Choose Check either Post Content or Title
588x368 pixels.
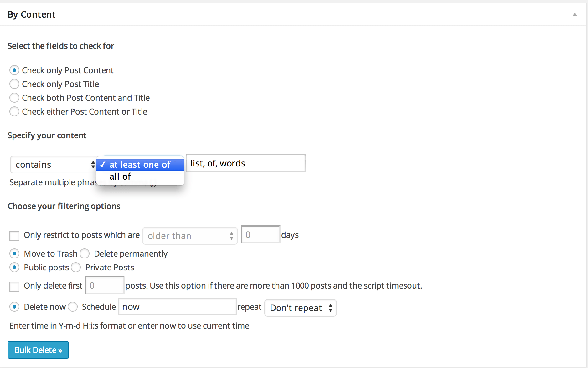tap(14, 111)
